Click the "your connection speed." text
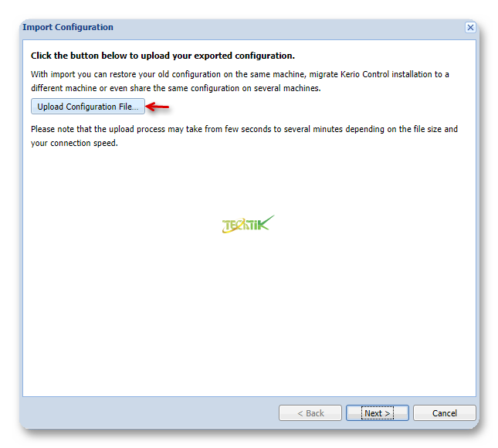Screen dimensions: 498x448 [x=74, y=144]
